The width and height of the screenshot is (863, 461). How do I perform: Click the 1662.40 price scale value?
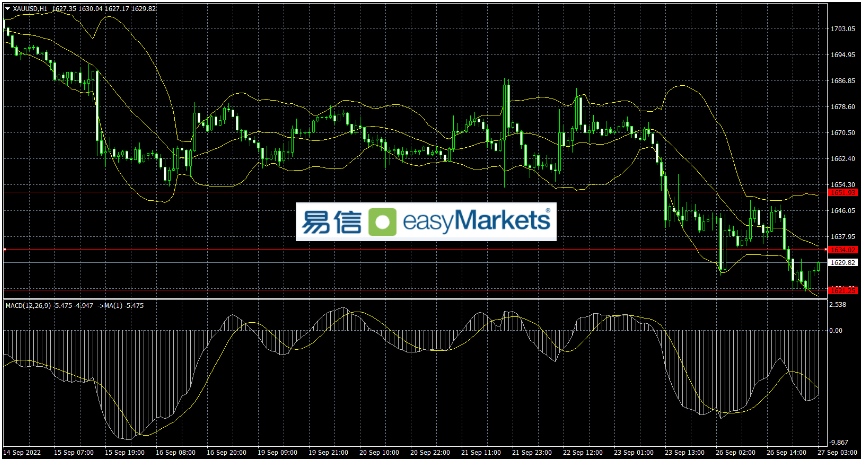(843, 158)
